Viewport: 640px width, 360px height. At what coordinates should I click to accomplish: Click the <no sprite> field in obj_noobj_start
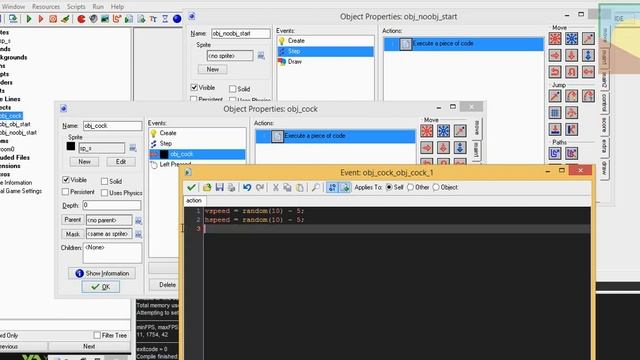pyautogui.click(x=230, y=56)
